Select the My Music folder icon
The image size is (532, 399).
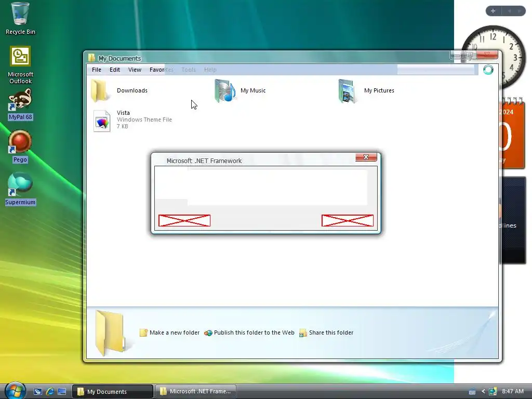click(x=224, y=90)
